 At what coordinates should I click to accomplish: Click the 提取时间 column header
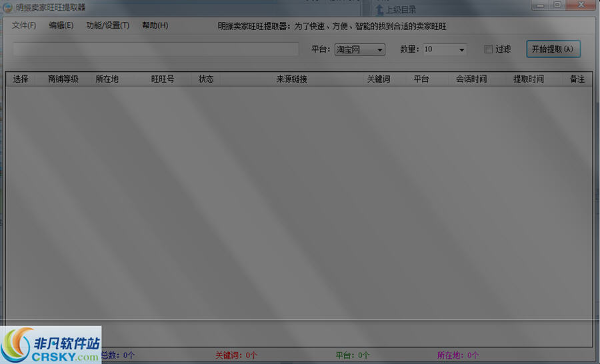(529, 79)
